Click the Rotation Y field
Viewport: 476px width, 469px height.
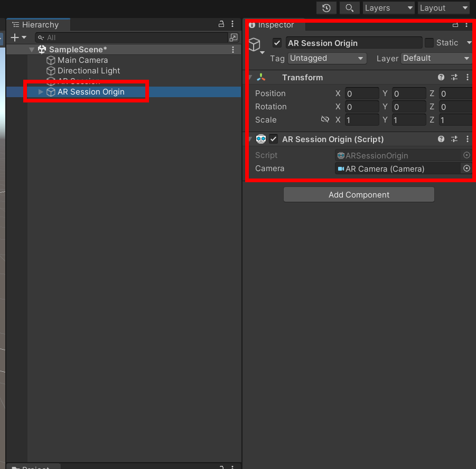409,107
